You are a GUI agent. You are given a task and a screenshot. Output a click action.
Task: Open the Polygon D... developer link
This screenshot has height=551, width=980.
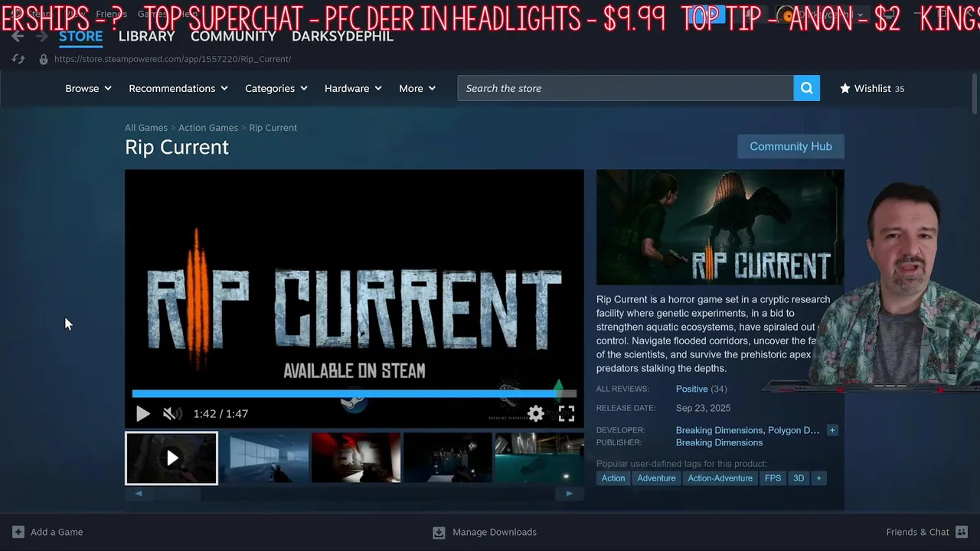(x=793, y=430)
